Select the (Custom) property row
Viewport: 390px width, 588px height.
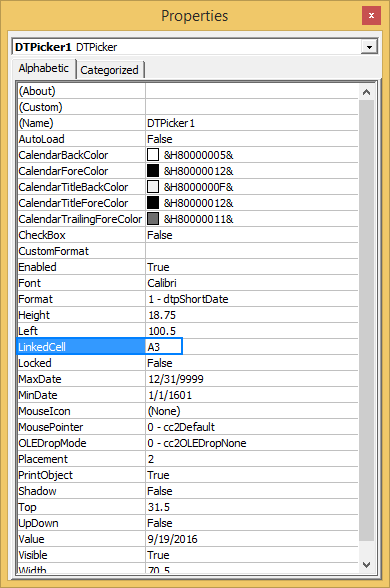tap(188, 107)
